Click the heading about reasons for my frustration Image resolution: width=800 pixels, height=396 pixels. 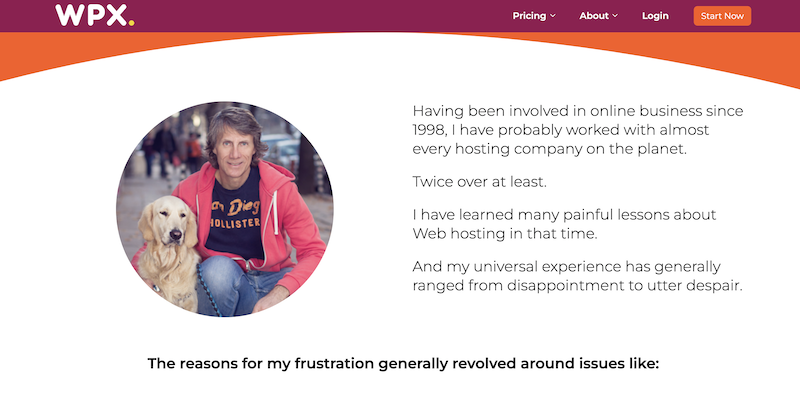404,364
